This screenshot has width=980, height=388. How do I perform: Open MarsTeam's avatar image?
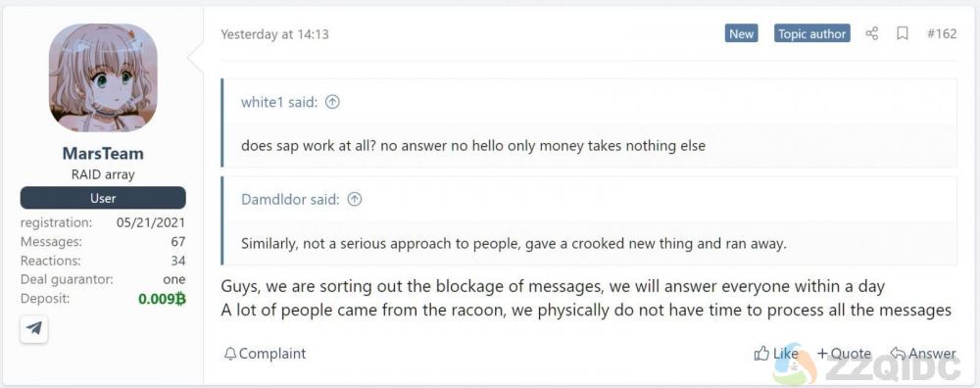pos(103,78)
